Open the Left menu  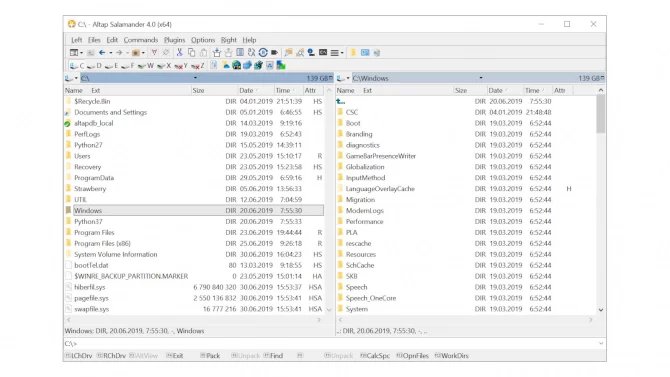[x=76, y=40]
